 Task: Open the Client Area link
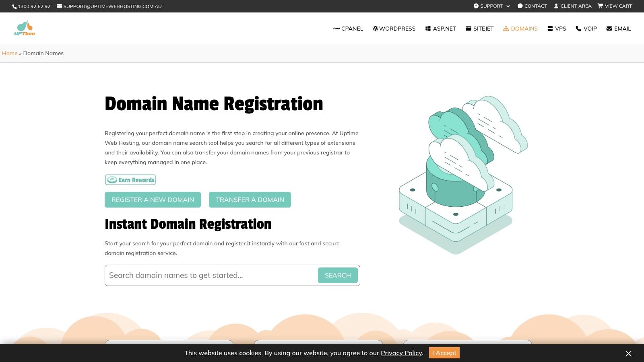tap(573, 6)
